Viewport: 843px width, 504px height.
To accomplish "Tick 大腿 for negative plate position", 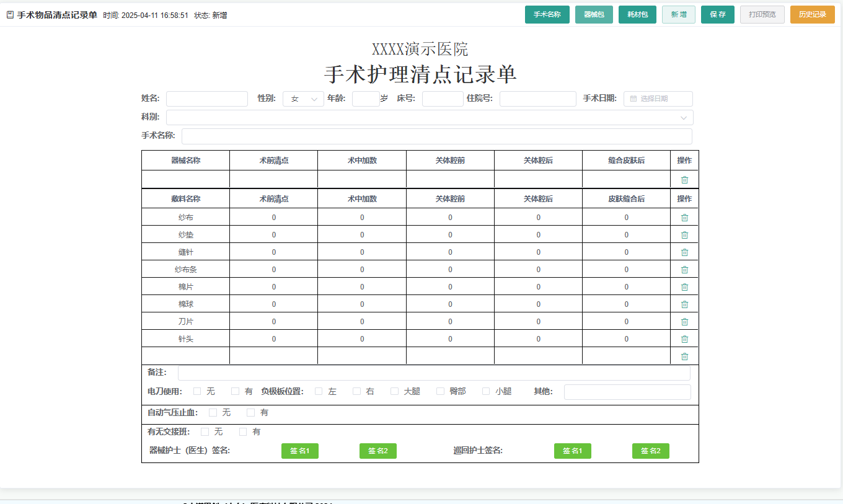I will click(x=394, y=391).
